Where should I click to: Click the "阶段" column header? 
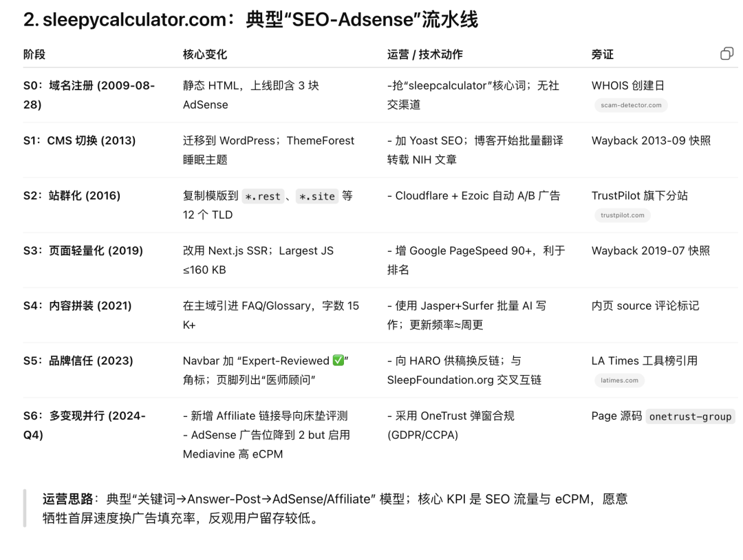point(34,54)
